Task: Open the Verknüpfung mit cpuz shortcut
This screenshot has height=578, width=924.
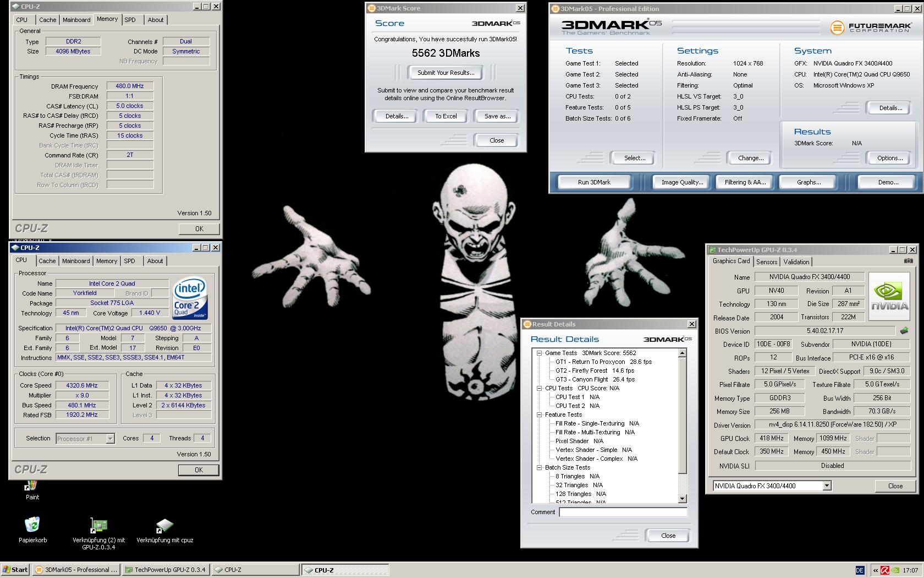Action: coord(164,530)
